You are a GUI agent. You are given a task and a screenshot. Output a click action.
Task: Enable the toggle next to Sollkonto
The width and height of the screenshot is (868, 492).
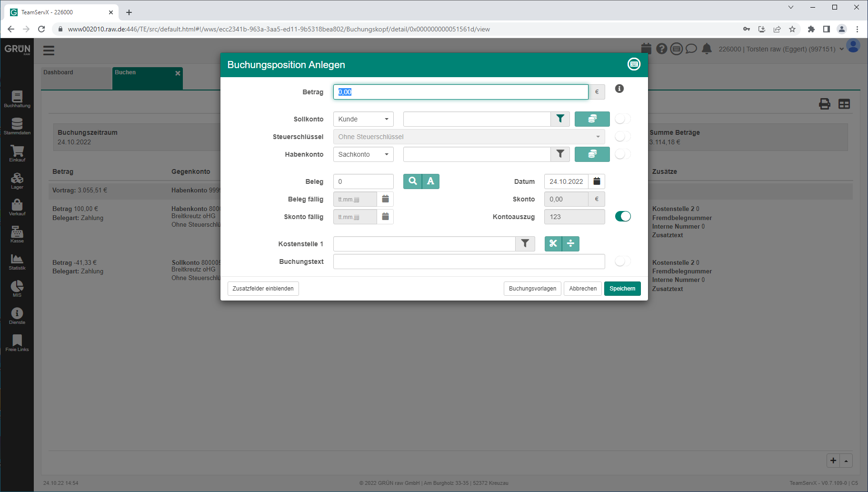(622, 119)
